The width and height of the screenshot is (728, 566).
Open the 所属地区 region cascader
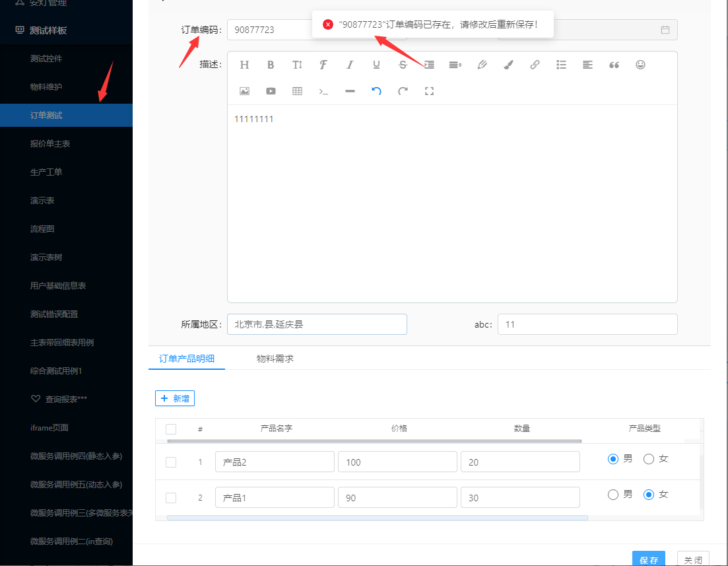pyautogui.click(x=317, y=324)
